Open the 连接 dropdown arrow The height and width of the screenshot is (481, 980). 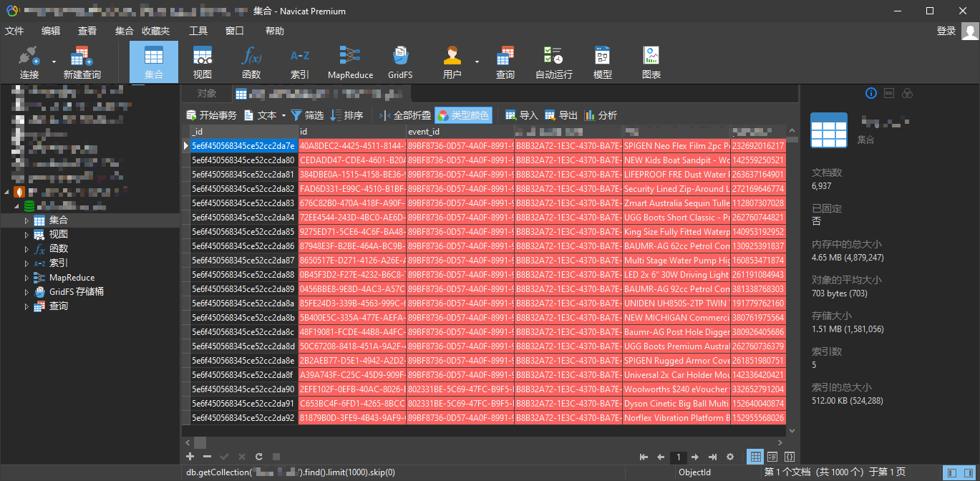pyautogui.click(x=54, y=62)
